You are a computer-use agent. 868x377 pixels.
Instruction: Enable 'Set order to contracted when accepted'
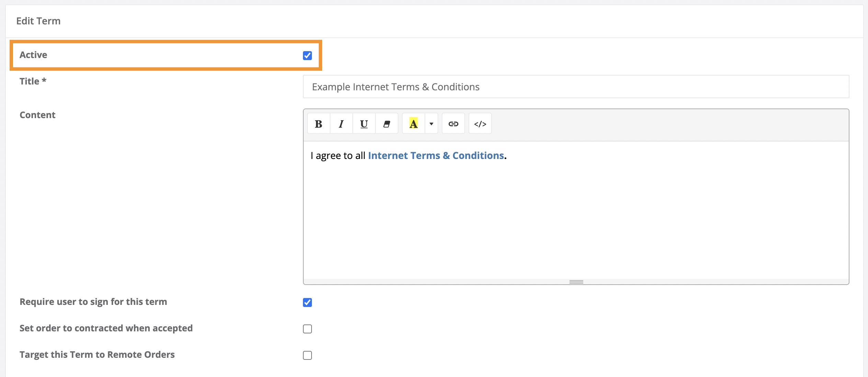307,329
